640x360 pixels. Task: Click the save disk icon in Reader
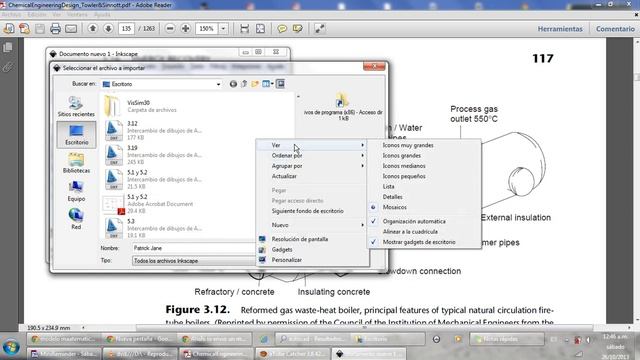click(40, 29)
